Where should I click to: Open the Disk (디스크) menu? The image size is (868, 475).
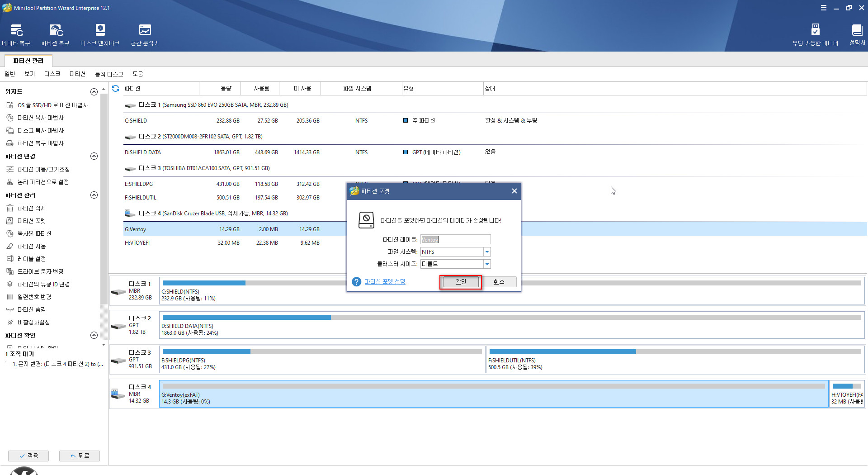[52, 74]
